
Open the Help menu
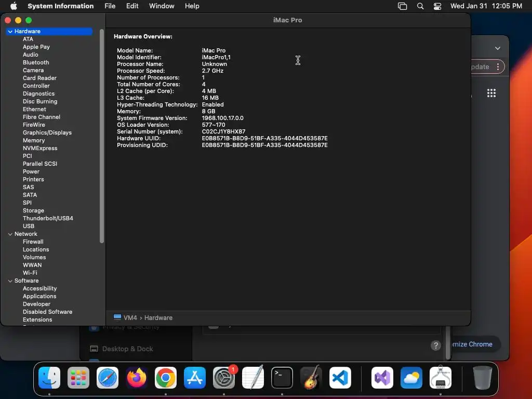192,6
